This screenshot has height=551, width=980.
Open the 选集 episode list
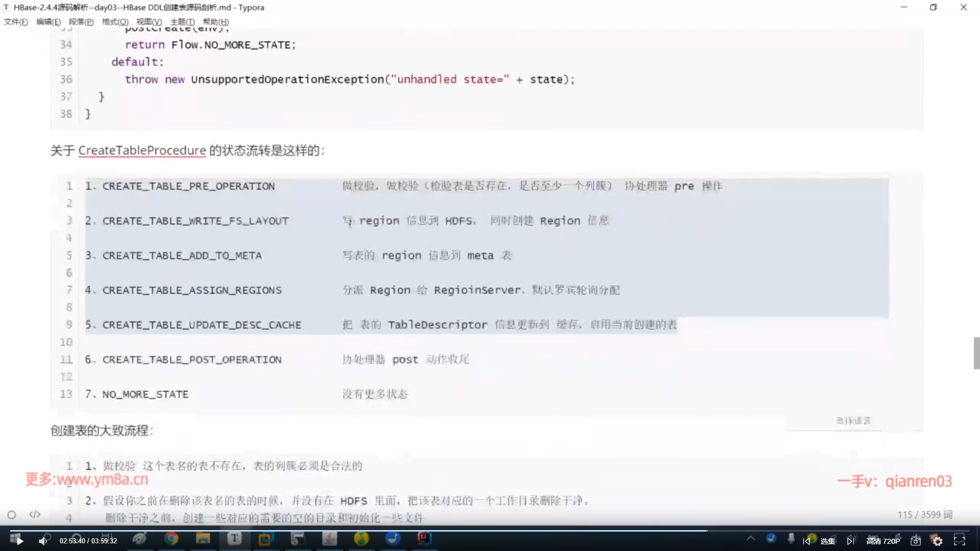coord(828,541)
